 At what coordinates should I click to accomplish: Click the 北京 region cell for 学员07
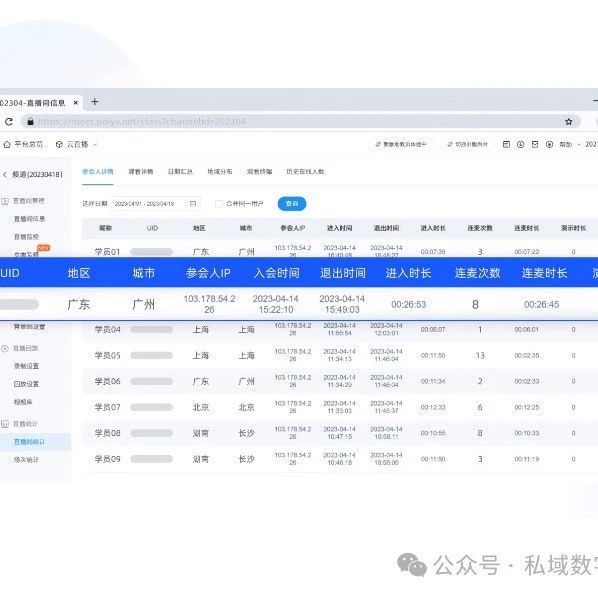(x=201, y=407)
